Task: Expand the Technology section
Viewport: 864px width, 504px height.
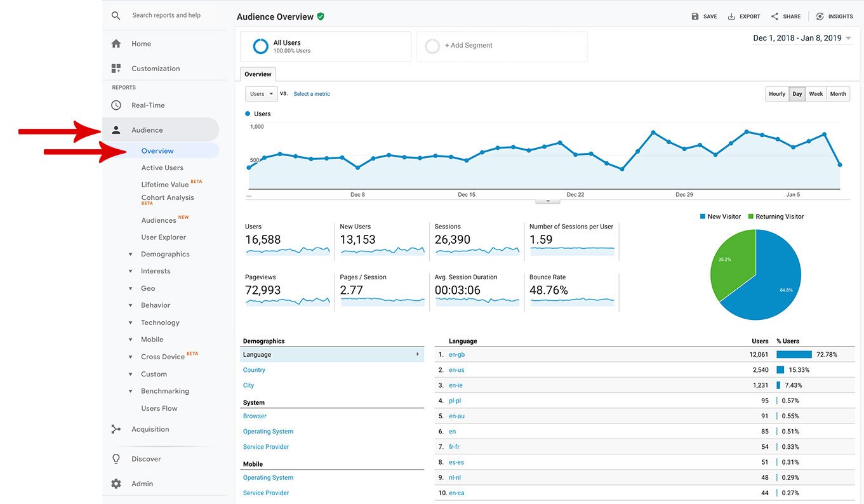Action: pyautogui.click(x=131, y=322)
